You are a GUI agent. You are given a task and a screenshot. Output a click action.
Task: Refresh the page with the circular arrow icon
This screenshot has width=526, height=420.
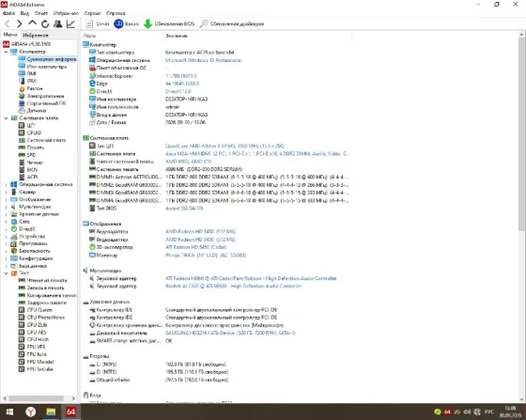coord(45,23)
